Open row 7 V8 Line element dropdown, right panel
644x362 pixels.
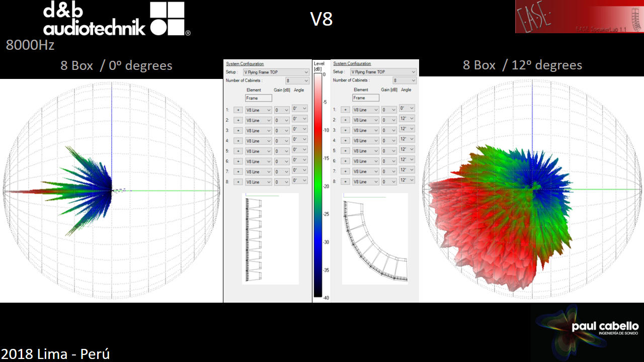pyautogui.click(x=366, y=171)
